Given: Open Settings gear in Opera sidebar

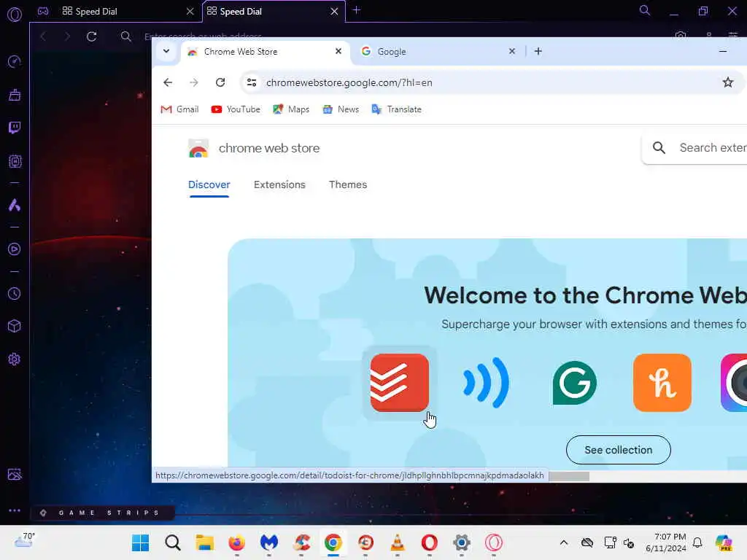Looking at the screenshot, I should pyautogui.click(x=15, y=359).
